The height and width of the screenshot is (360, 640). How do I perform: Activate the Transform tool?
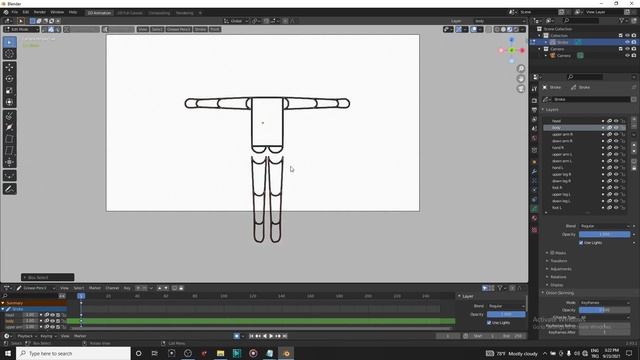10,102
